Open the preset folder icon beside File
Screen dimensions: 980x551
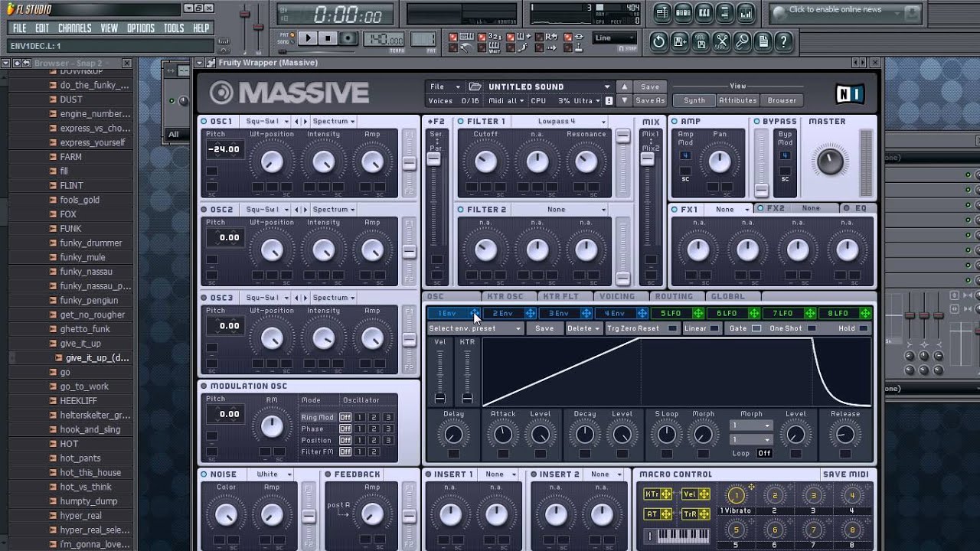point(475,86)
